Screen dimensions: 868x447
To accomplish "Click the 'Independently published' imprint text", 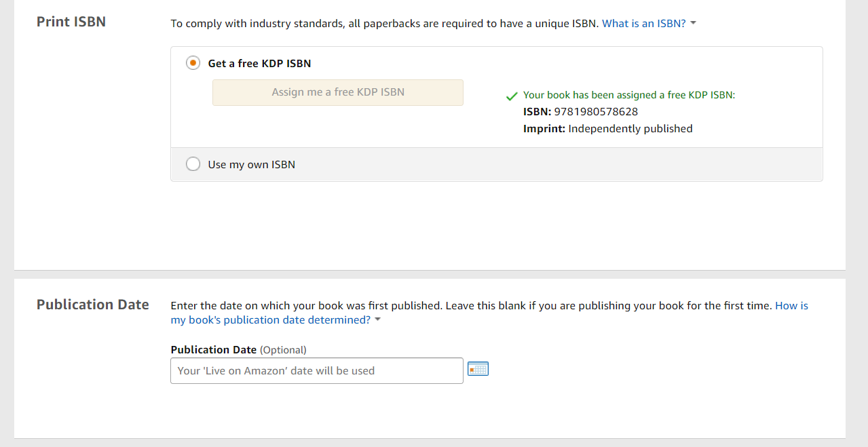I will tap(630, 128).
